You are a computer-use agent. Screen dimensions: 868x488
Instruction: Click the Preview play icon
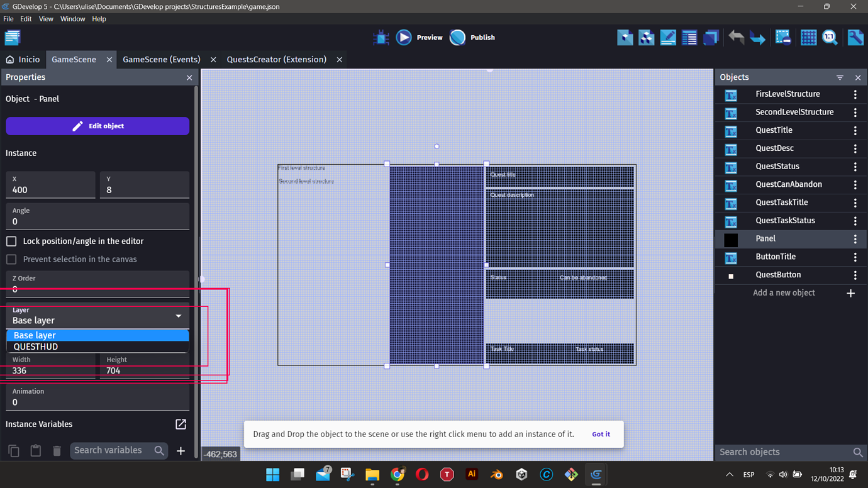pos(404,38)
